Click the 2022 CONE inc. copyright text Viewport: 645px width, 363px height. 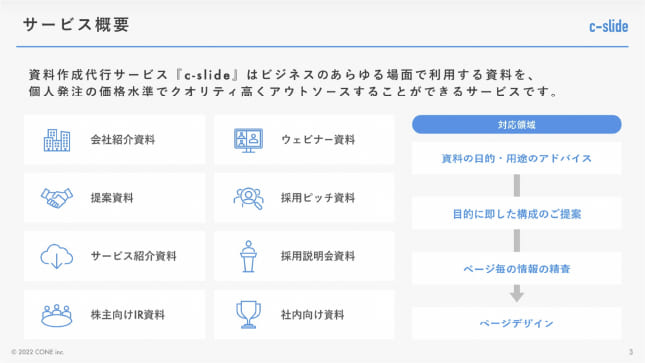[x=37, y=352]
